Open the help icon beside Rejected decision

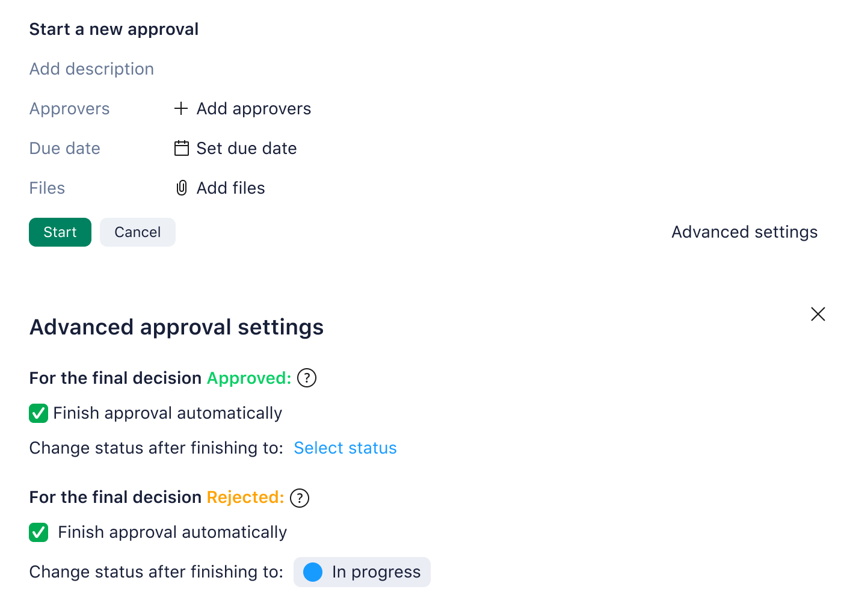tap(299, 497)
